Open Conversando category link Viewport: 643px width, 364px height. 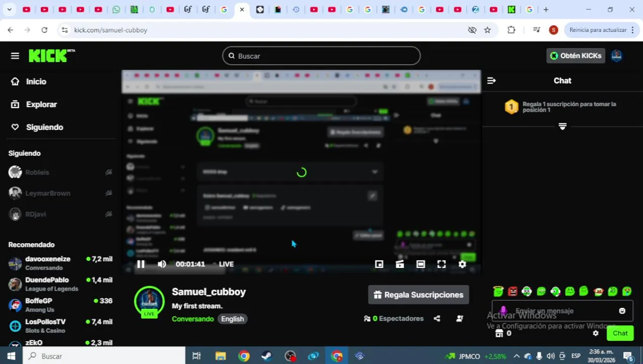193,319
